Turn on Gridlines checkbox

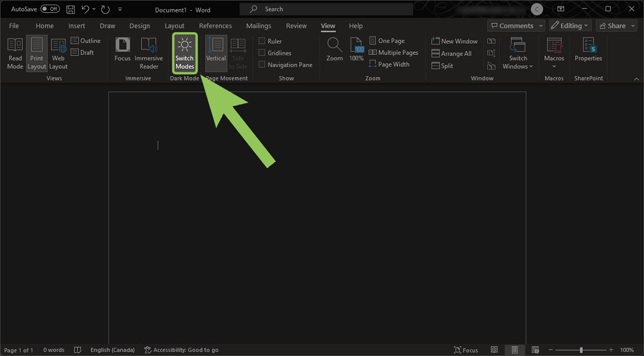click(262, 53)
